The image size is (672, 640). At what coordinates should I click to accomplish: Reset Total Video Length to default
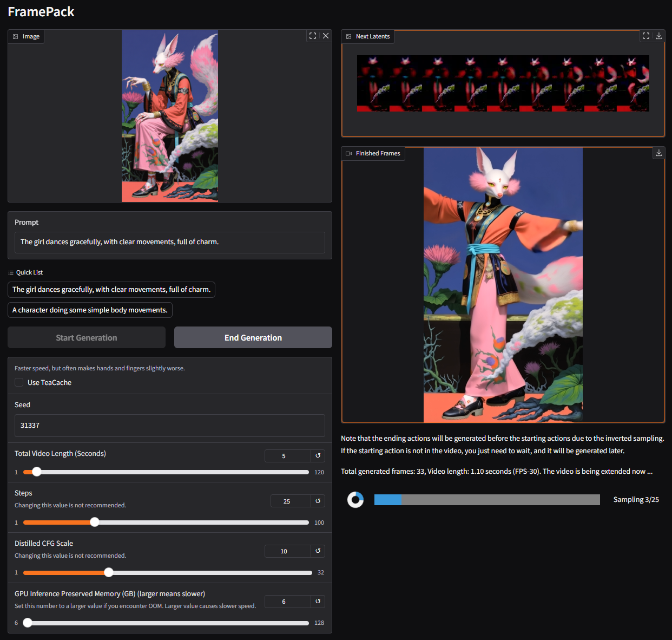pos(318,455)
